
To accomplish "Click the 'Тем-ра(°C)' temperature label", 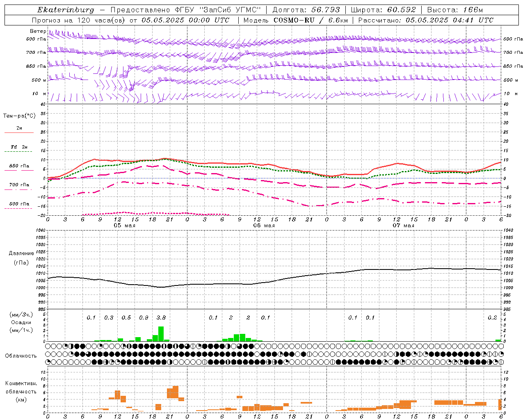I will click(19, 116).
